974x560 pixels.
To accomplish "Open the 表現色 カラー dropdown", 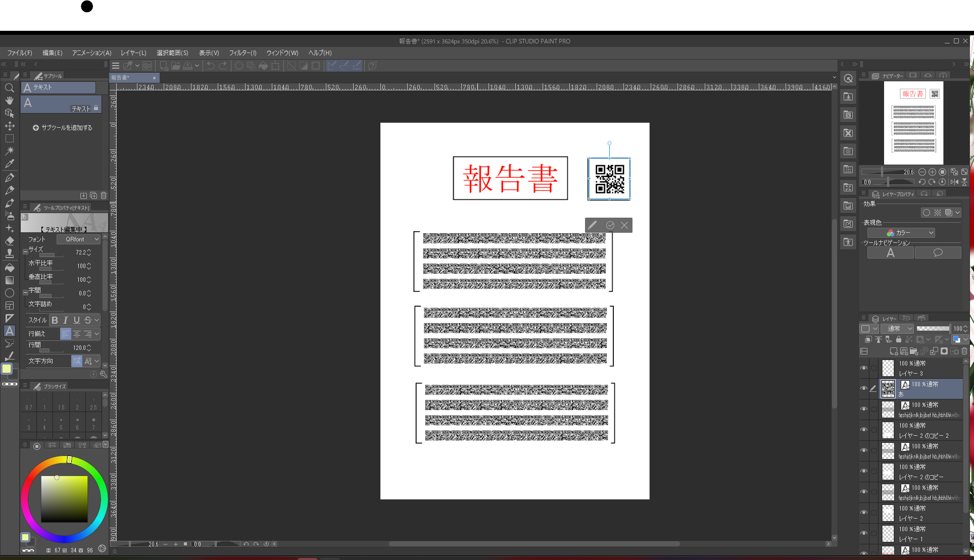I will [x=901, y=233].
